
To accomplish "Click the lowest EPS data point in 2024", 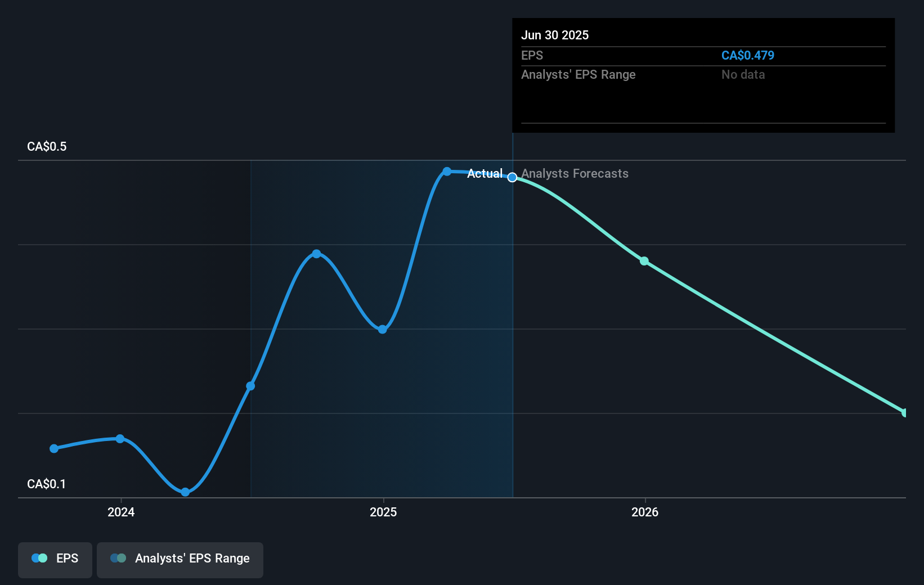I will (185, 492).
